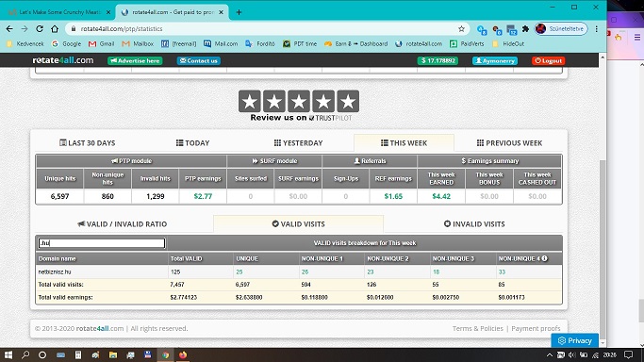Click the Advertise here button
The image size is (644, 362).
point(135,60)
